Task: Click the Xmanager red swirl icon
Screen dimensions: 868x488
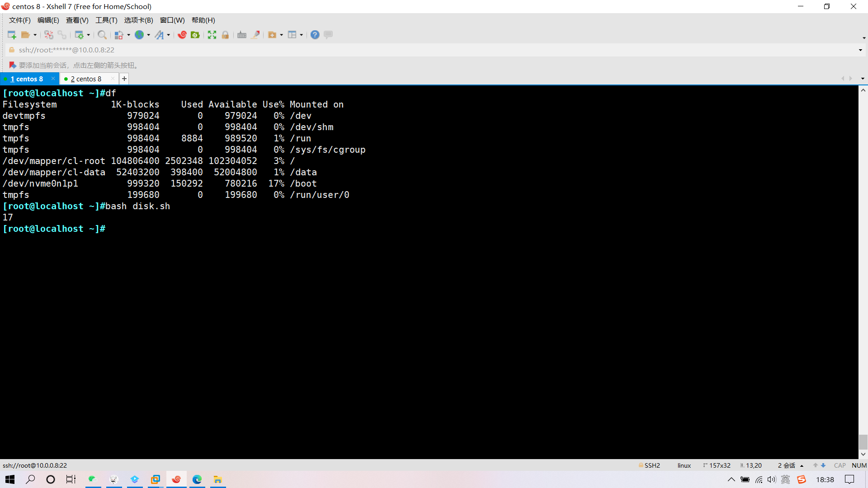Action: pos(182,35)
